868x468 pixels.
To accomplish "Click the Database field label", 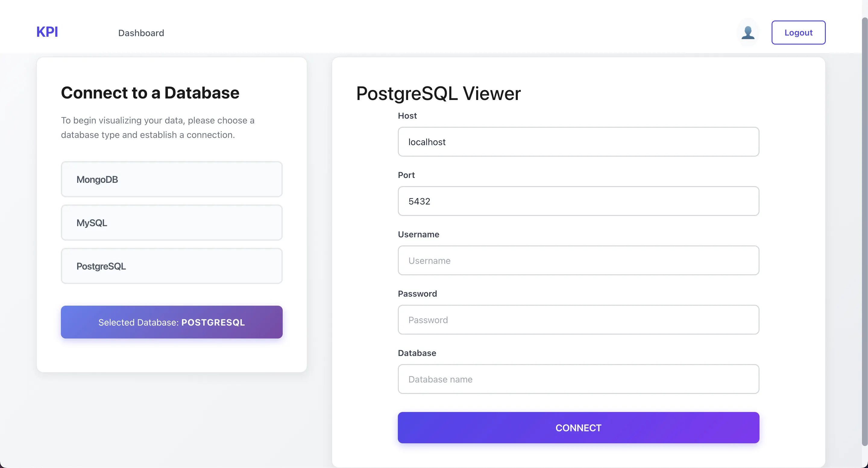I will pyautogui.click(x=417, y=353).
